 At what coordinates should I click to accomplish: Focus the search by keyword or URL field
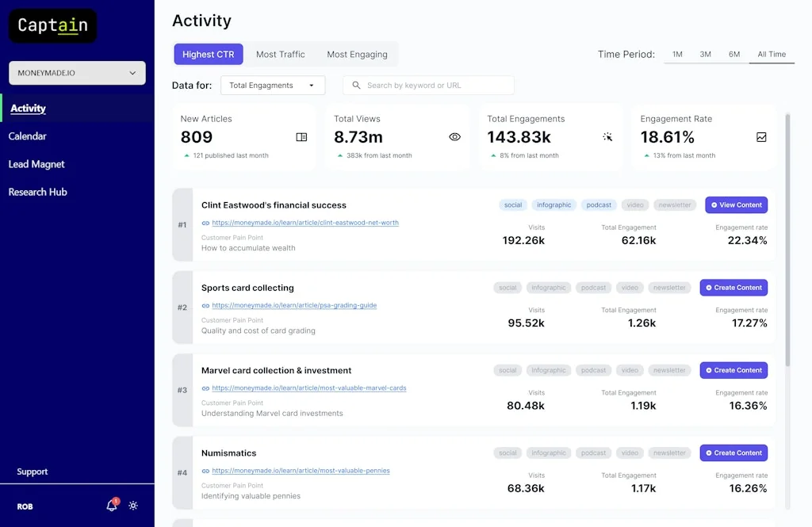(436, 86)
